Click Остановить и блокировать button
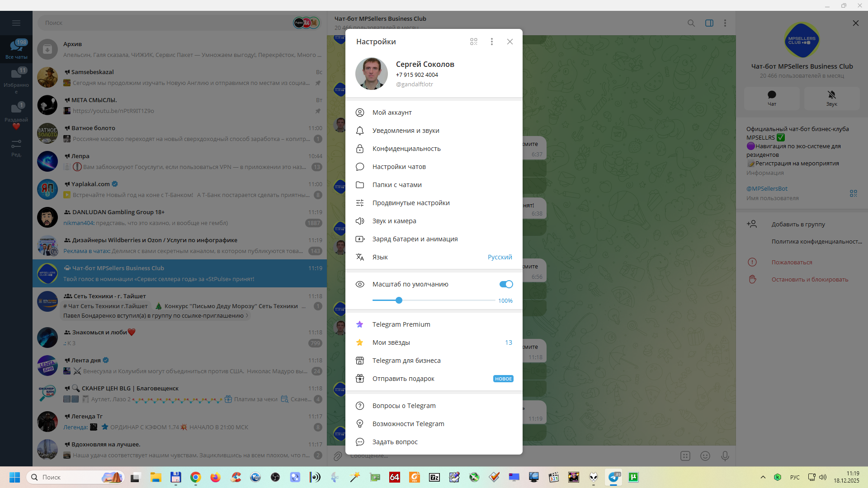Screen dimensions: 868x488 coord(809,280)
